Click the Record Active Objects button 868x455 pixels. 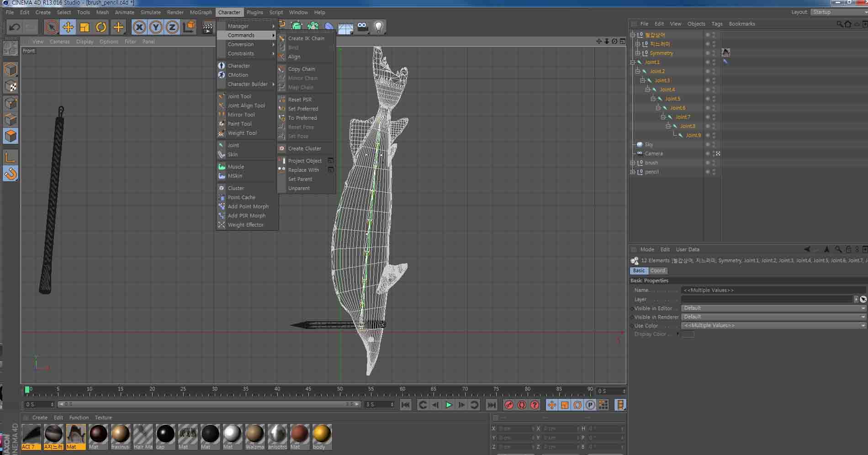click(509, 405)
